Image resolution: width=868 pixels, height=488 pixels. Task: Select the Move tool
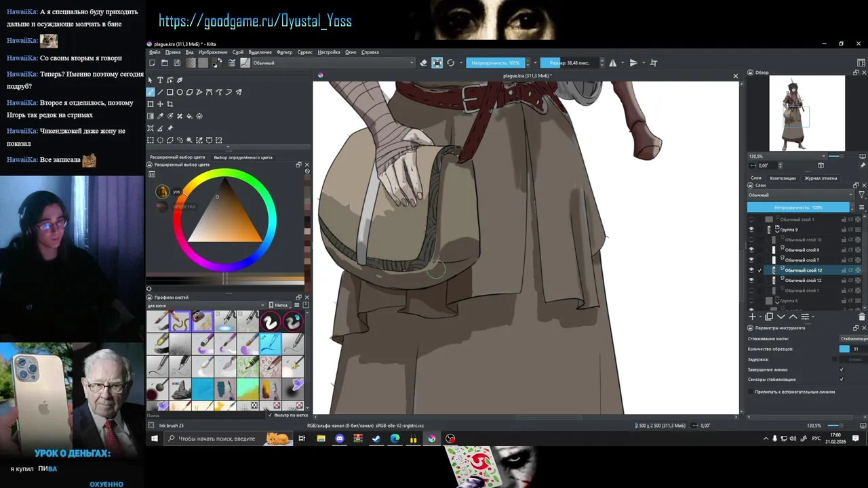(160, 104)
